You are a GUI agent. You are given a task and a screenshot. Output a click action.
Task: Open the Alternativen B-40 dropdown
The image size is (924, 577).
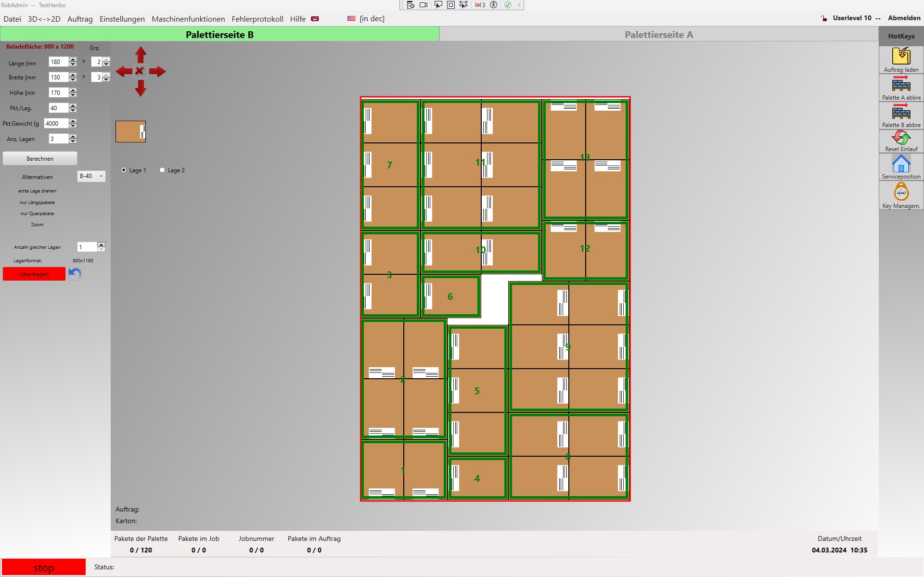[x=91, y=176]
